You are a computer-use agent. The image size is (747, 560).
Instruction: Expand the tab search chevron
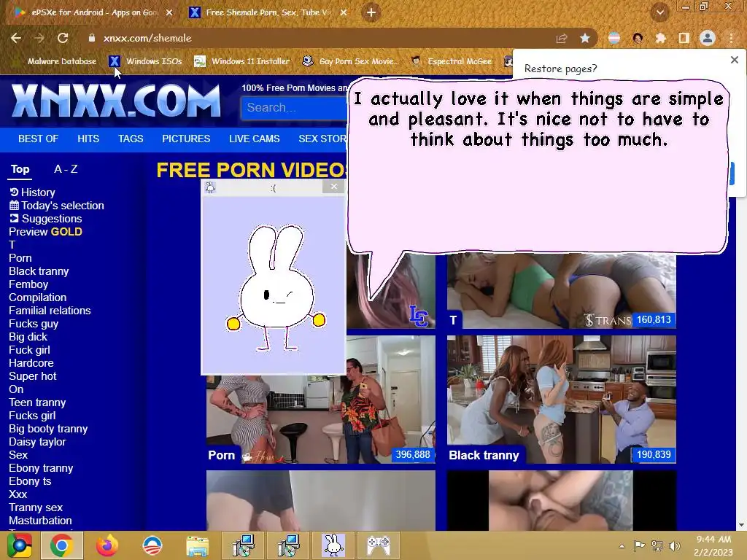click(660, 12)
